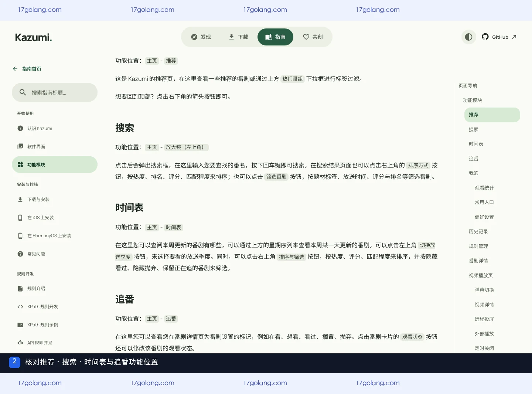Screen dimensions: 532x394
Task: Jump to 弹幕切换 in page navigation
Action: [x=484, y=290]
